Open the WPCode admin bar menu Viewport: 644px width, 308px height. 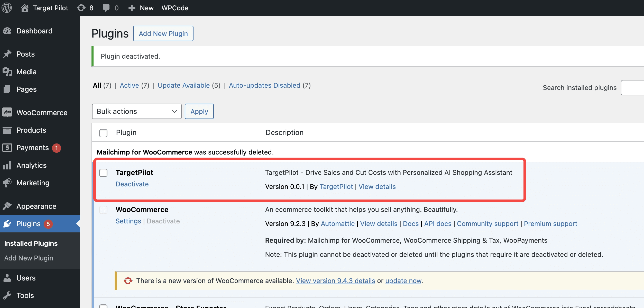point(175,8)
